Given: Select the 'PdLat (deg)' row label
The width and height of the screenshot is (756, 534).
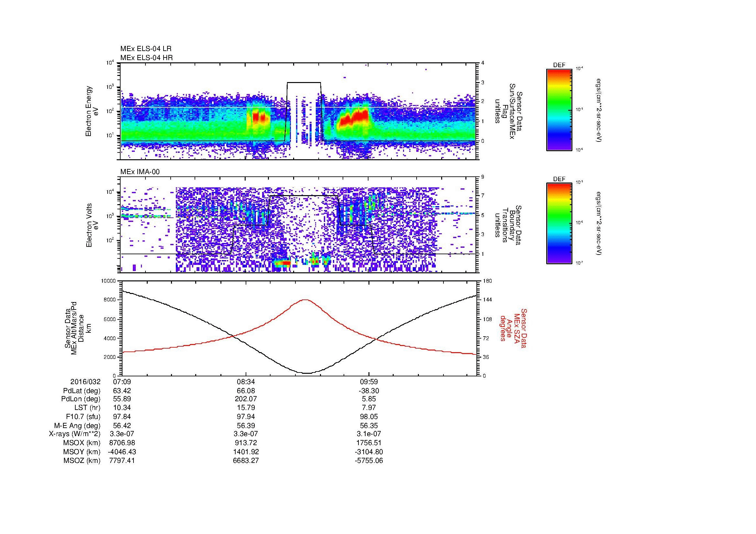Looking at the screenshot, I should (x=82, y=391).
